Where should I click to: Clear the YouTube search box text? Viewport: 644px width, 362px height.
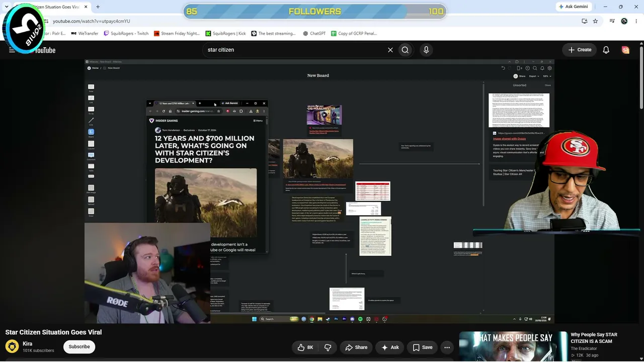(x=390, y=50)
